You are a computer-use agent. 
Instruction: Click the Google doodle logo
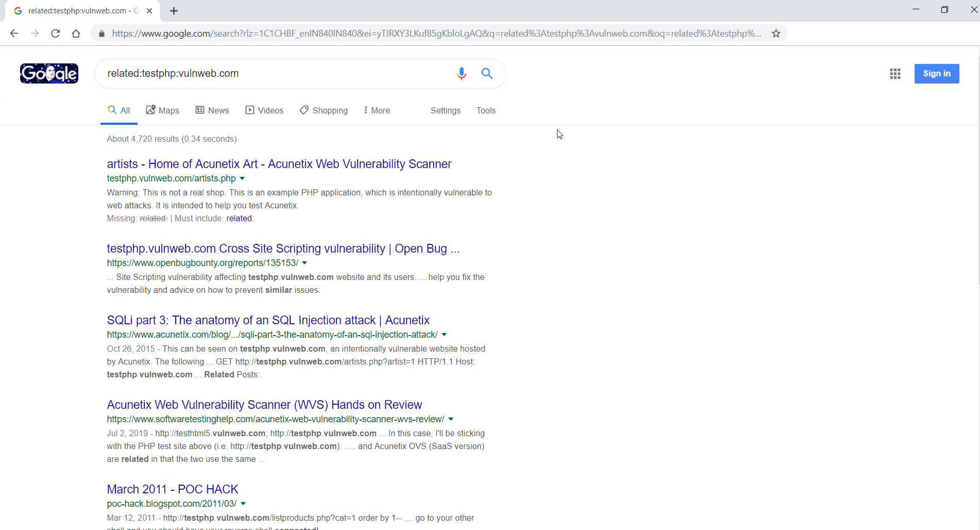coord(49,73)
